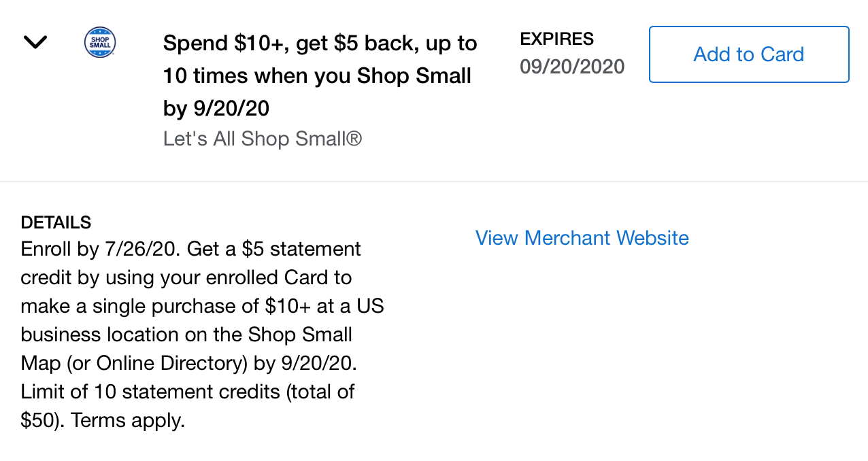This screenshot has height=461, width=868.
Task: Click the EXPIRES label
Action: [x=556, y=39]
